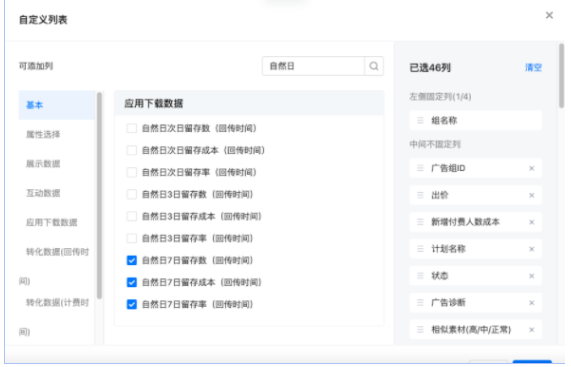Focus the search field containing 自然日
This screenshot has width=571, height=367.
click(x=313, y=66)
